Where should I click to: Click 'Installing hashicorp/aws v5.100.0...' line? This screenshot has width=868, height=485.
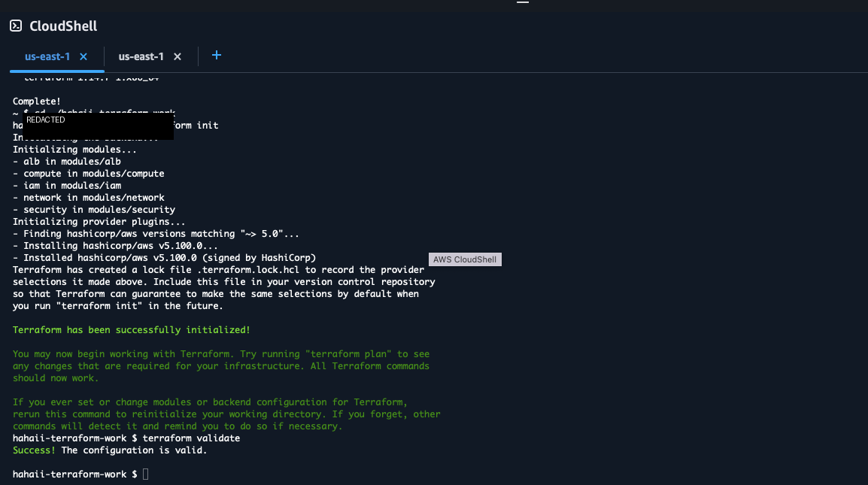[115, 246]
